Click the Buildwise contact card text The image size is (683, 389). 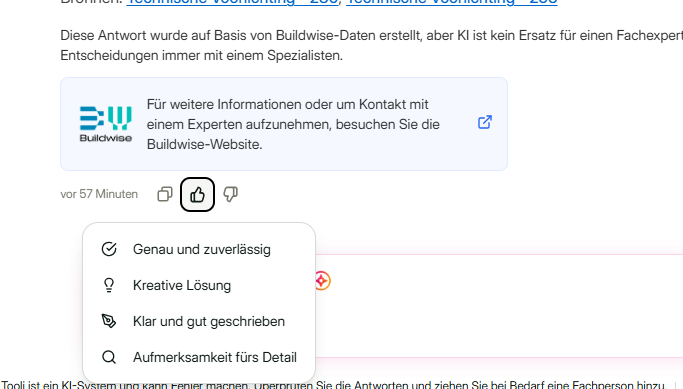pyautogui.click(x=293, y=124)
